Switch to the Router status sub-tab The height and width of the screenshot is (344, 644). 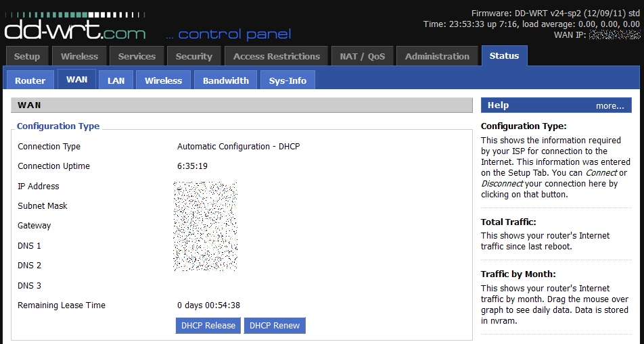click(x=30, y=80)
